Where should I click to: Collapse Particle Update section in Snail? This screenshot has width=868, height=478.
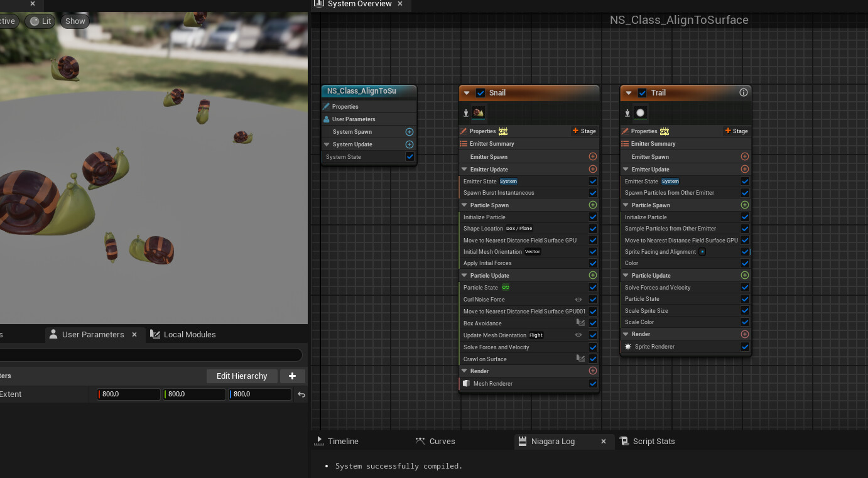coord(465,276)
